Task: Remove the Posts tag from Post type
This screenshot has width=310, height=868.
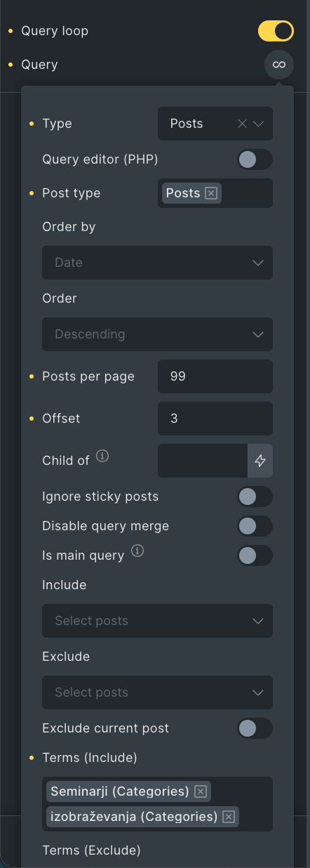Action: tap(211, 193)
